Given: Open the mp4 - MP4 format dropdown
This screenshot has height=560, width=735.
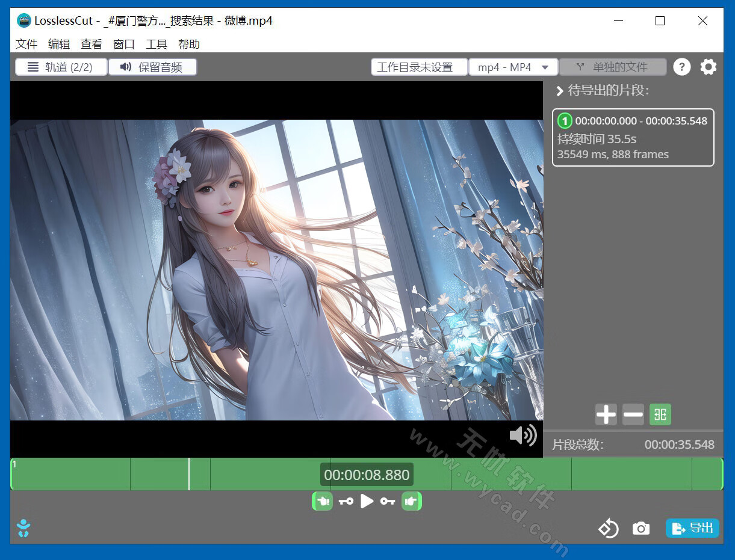Looking at the screenshot, I should pos(513,67).
